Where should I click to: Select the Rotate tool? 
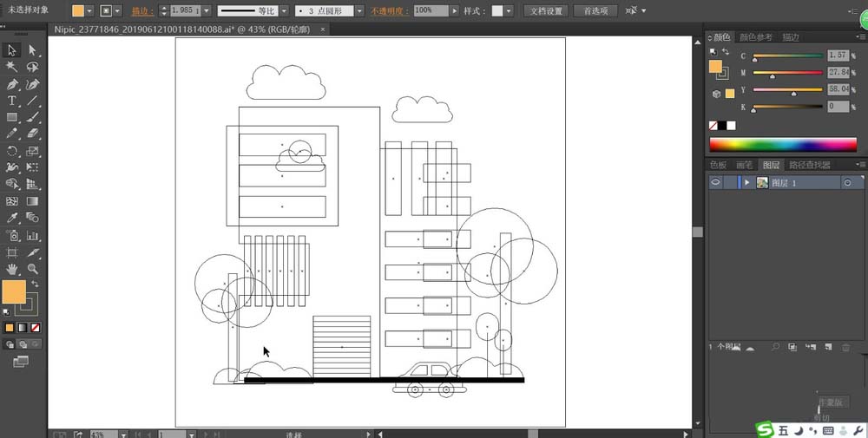(11, 151)
